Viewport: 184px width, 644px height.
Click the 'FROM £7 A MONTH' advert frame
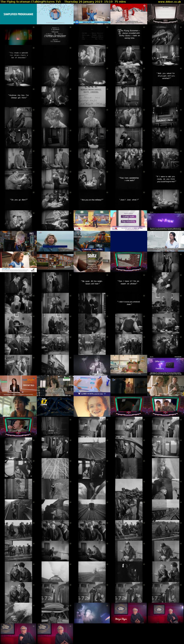[55, 406]
